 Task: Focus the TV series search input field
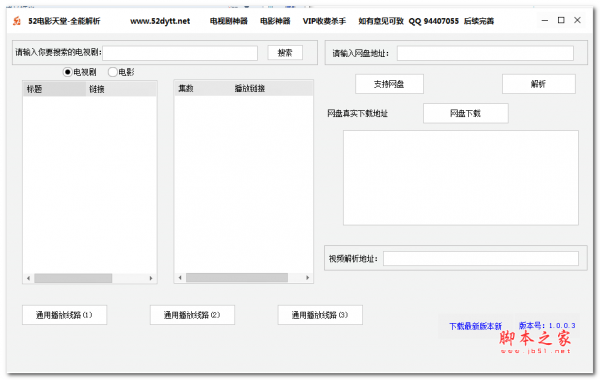(180, 53)
